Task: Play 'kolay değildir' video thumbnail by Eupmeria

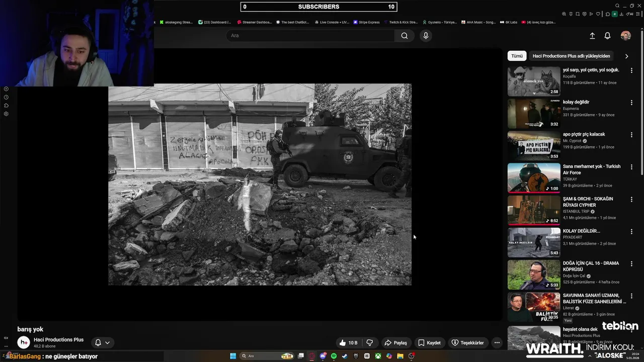Action: (534, 113)
